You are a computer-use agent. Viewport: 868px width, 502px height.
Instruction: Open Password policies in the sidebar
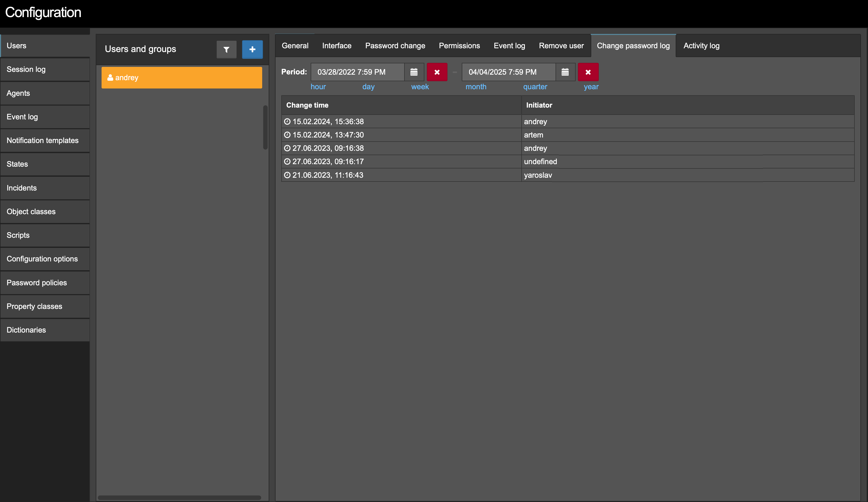[45, 283]
